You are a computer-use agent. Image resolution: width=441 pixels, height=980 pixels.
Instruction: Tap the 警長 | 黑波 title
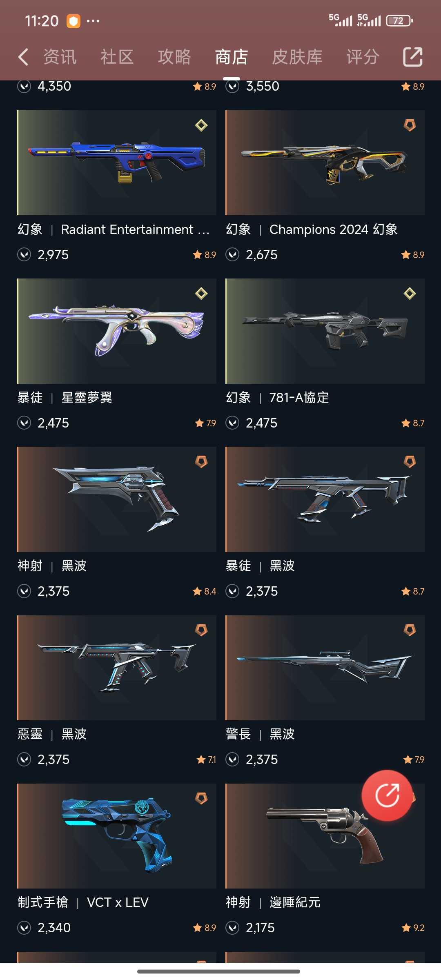(x=260, y=734)
